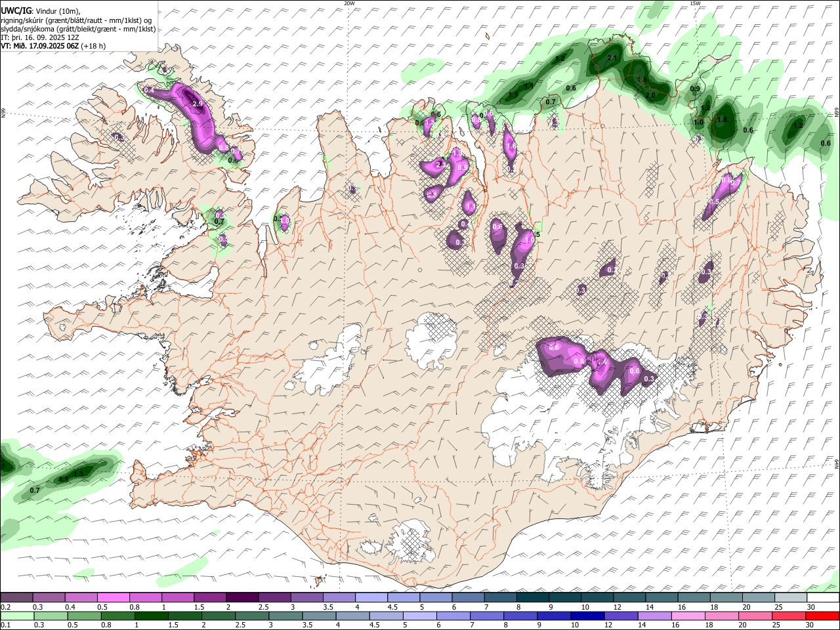Click the 25 label under the snow scale
840x630 pixels.
pos(778,607)
